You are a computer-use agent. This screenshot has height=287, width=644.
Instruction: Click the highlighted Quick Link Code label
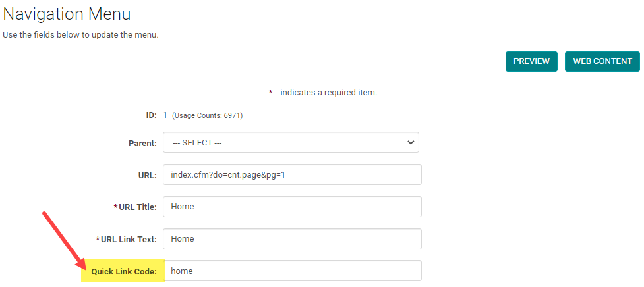[124, 271]
